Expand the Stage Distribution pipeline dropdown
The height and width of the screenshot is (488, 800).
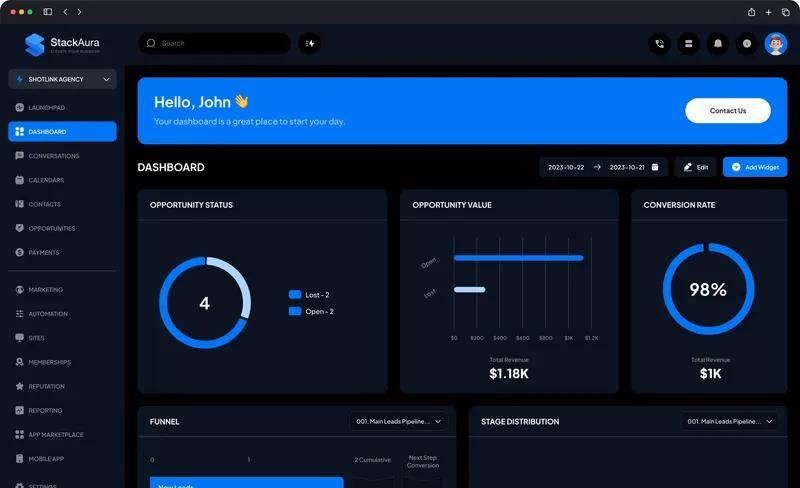[x=730, y=422]
